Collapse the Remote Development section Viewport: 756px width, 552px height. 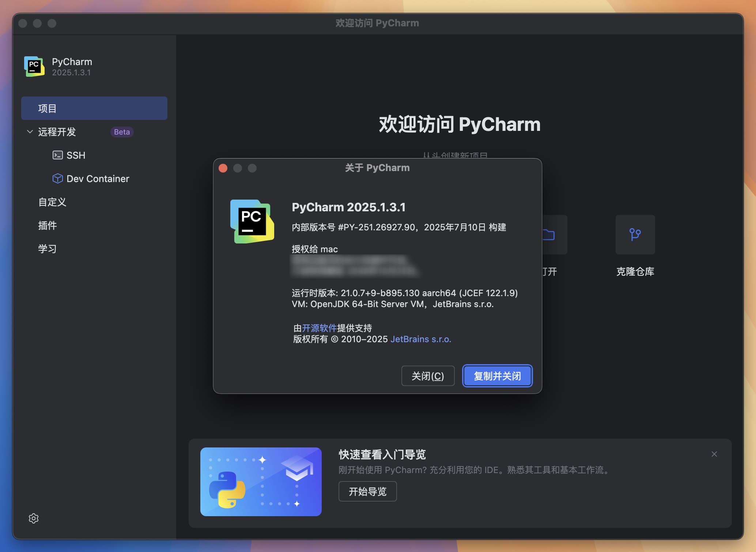(30, 132)
